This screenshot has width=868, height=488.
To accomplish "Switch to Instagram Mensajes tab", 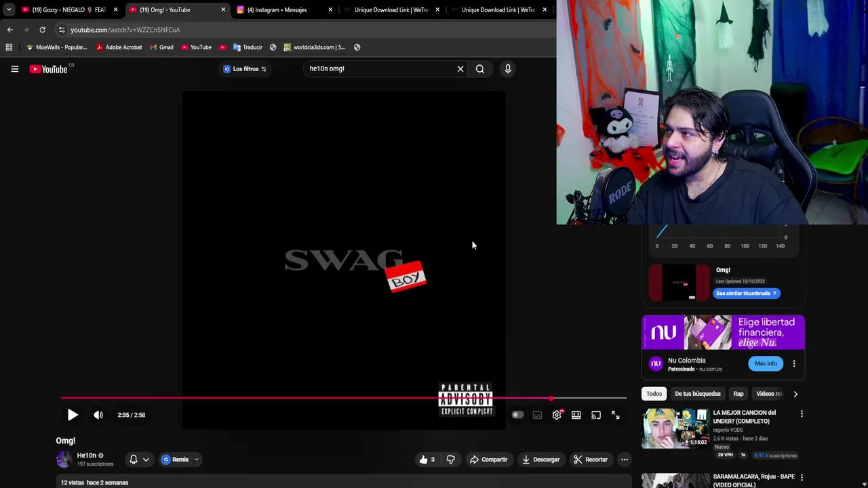I will 283,10.
